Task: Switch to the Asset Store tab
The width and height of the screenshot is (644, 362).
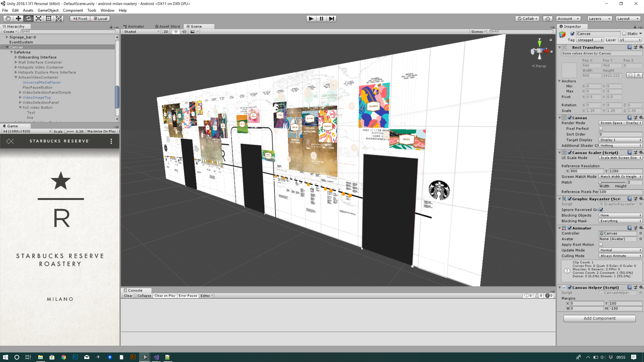Action: (168, 26)
